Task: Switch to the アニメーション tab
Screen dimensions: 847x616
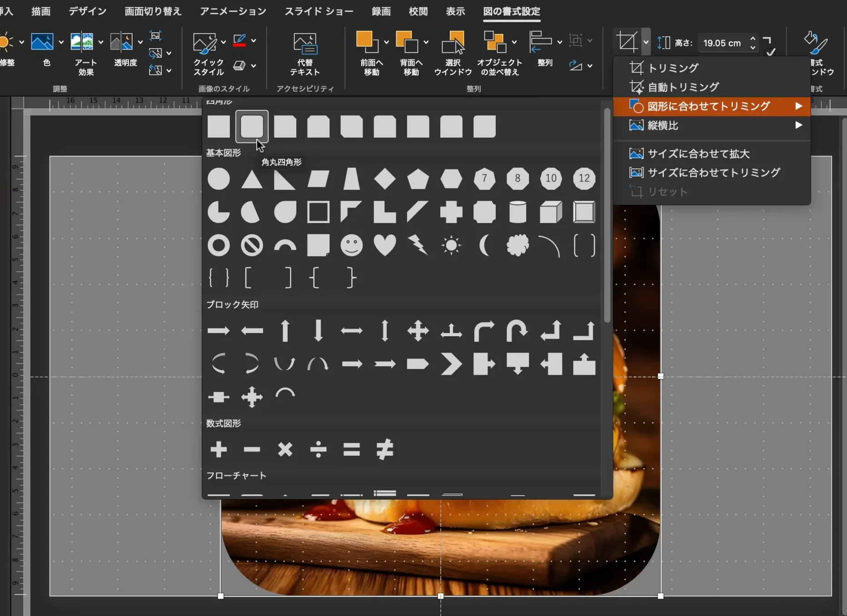Action: (232, 11)
